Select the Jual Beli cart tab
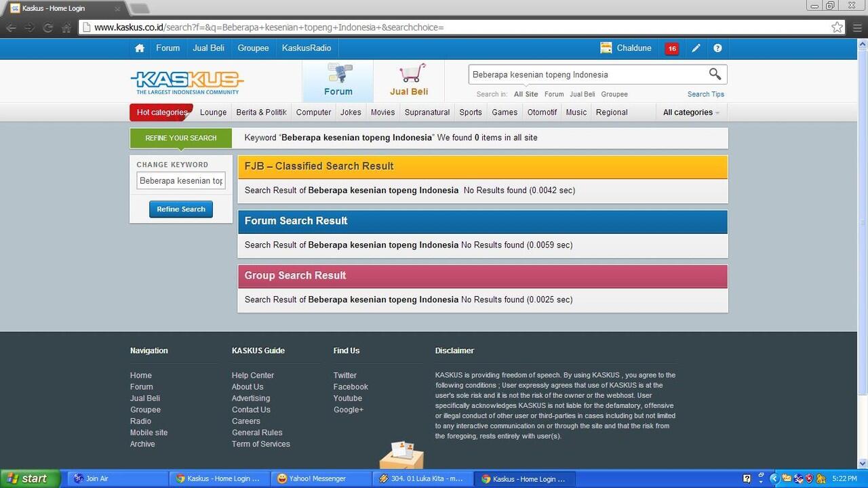Viewport: 868px width, 488px height. [x=409, y=81]
